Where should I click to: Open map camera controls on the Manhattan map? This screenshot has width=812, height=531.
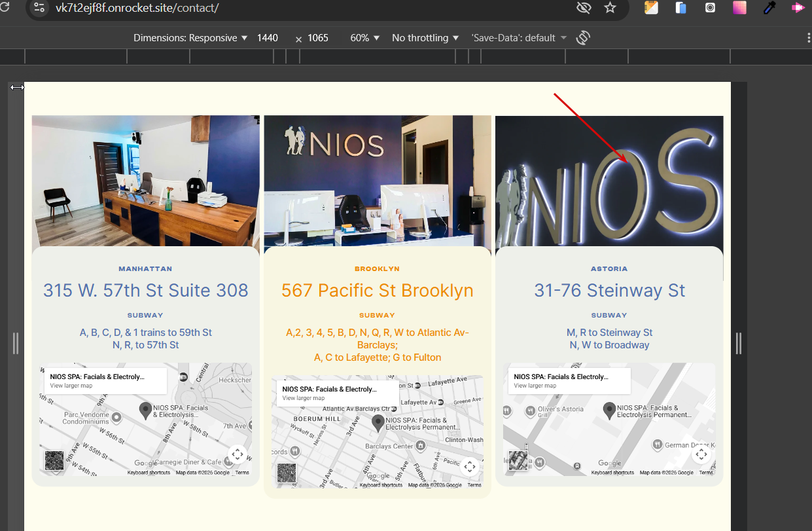click(237, 454)
